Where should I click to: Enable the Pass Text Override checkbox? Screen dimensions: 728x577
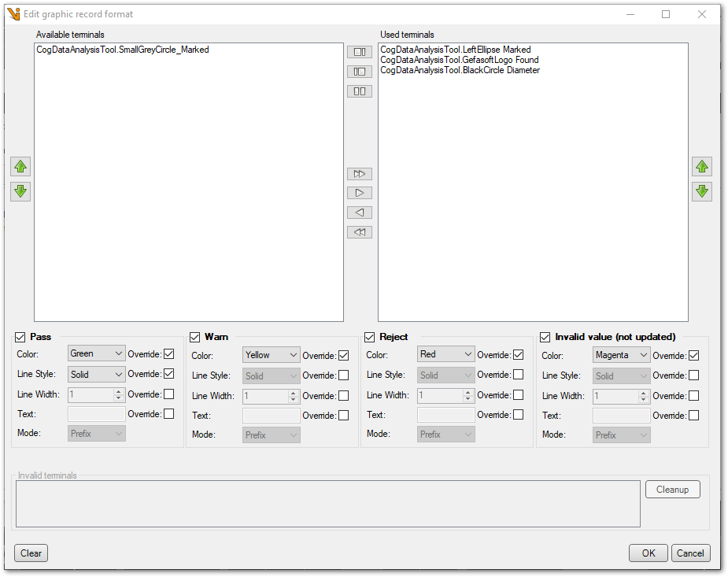(x=169, y=413)
